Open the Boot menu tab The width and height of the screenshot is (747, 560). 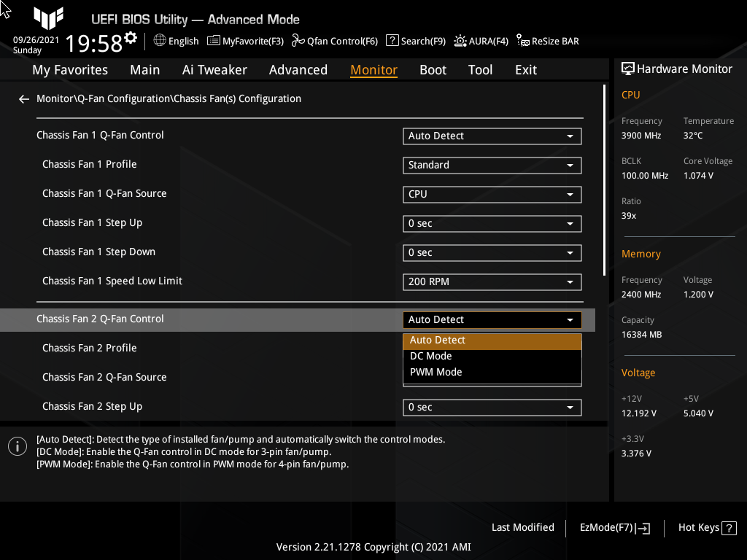pyautogui.click(x=433, y=69)
